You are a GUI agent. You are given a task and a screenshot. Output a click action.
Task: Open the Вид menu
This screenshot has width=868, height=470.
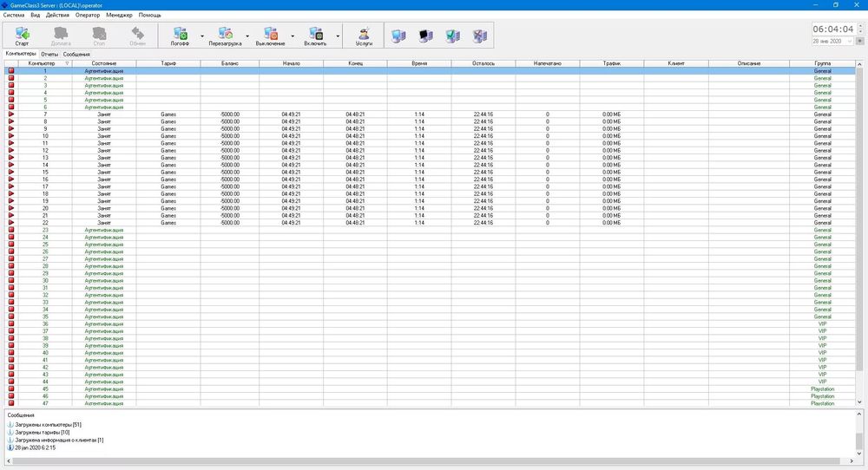pos(36,16)
